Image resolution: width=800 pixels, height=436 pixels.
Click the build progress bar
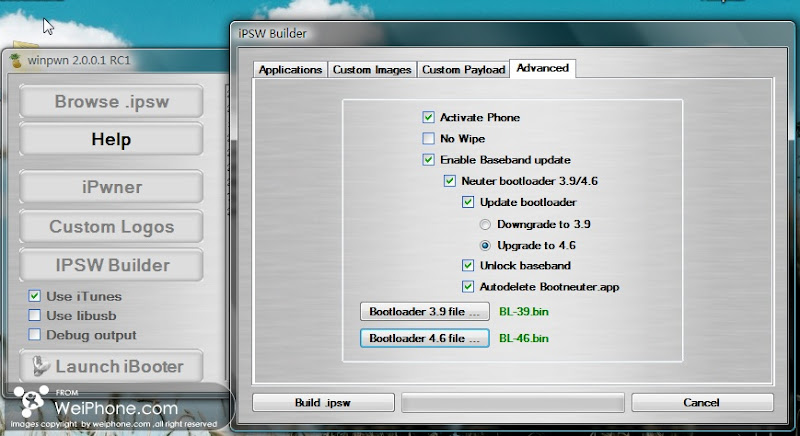(513, 403)
